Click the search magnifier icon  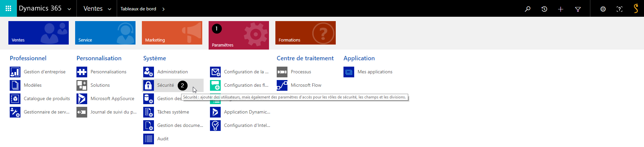(x=528, y=9)
